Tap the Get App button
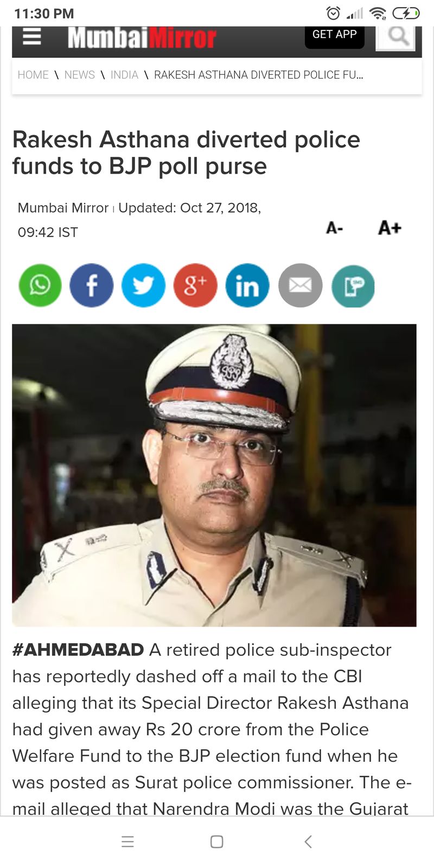This screenshot has width=434, height=868. tap(334, 36)
